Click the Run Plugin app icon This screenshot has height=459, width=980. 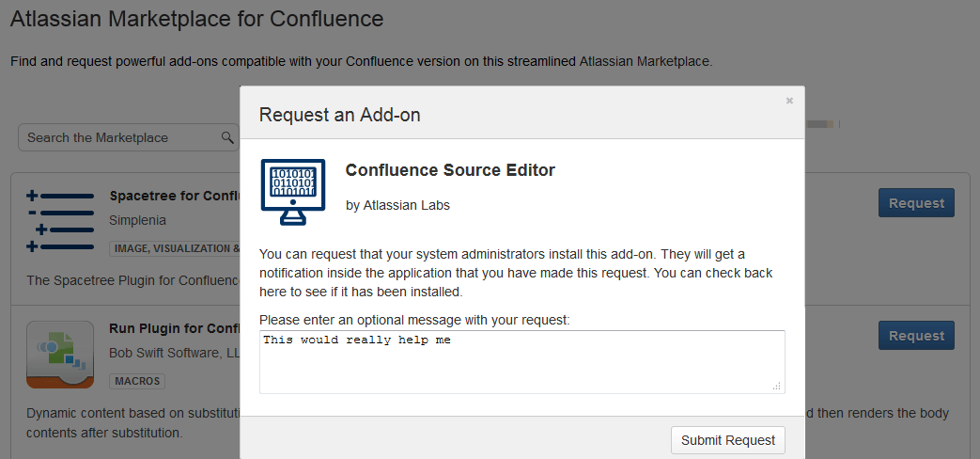(x=60, y=355)
